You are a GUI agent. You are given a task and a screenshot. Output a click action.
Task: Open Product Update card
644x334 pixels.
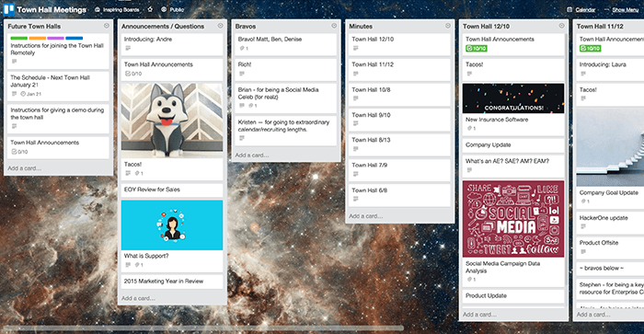(513, 296)
